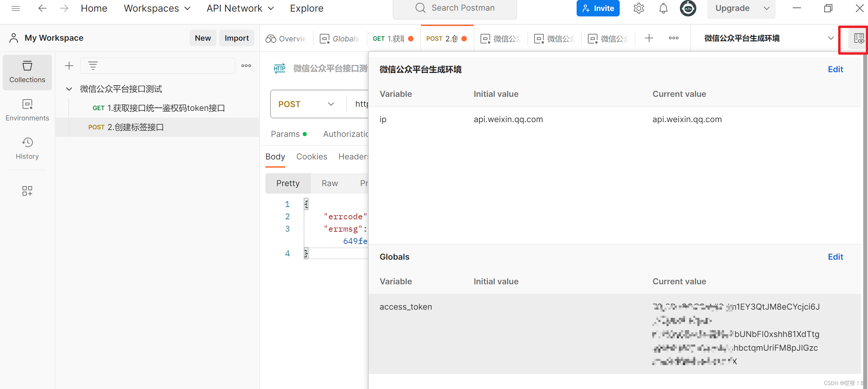Image resolution: width=868 pixels, height=389 pixels.
Task: Switch to the Globals tab
Action: 340,38
